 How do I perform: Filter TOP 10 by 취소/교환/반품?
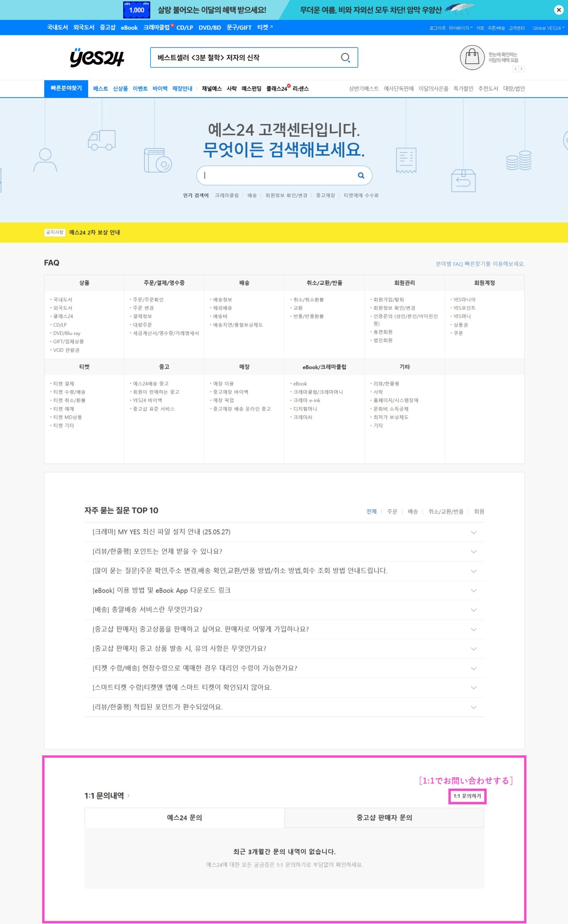tap(446, 511)
